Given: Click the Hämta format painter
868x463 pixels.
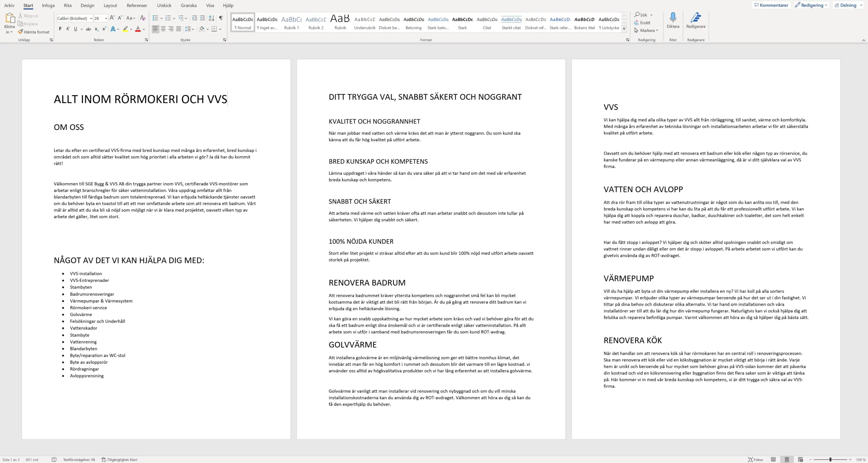Looking at the screenshot, I should pyautogui.click(x=34, y=32).
